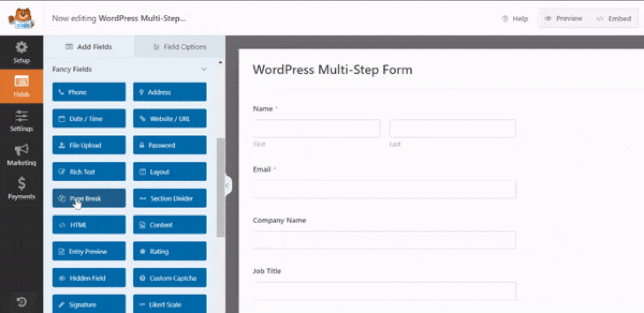The height and width of the screenshot is (313, 644).
Task: Switch to Add Fields tab
Action: coord(89,47)
